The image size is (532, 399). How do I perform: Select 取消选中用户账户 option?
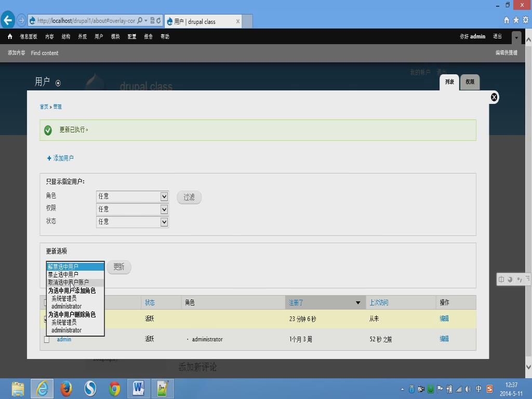[x=75, y=282]
